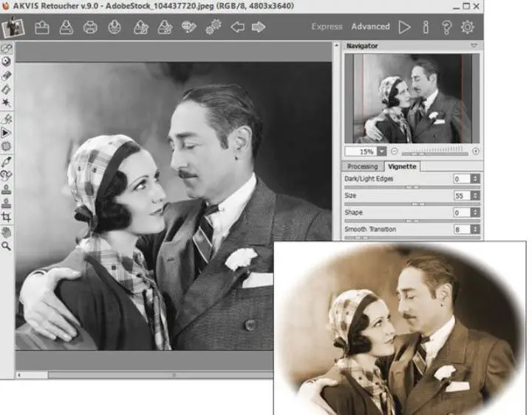Switch to the Processing tab
The image size is (532, 415).
[363, 166]
